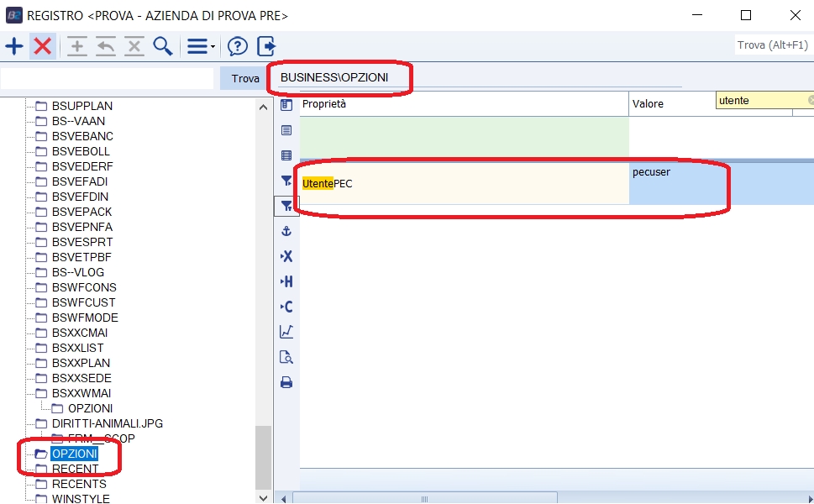The image size is (814, 504).
Task: Select BSUPPLAN folder in tree
Action: coord(82,106)
